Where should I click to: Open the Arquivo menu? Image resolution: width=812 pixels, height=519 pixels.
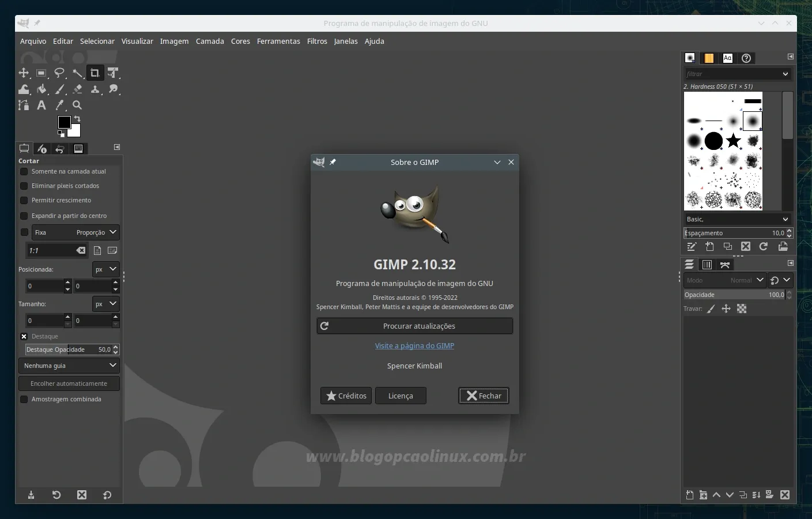point(33,41)
